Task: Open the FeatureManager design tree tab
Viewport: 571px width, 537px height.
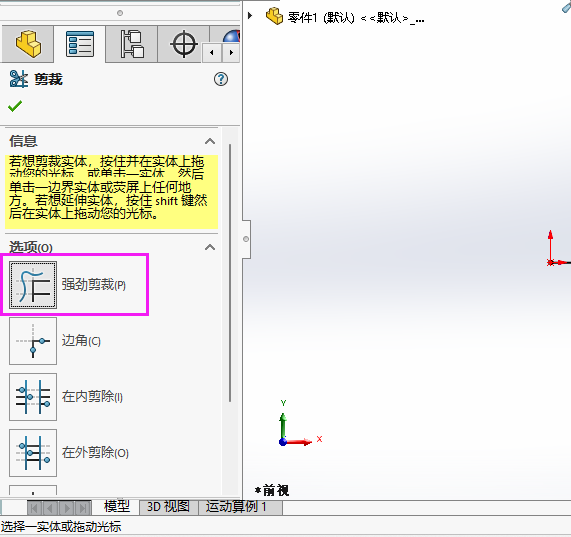Action: [x=28, y=44]
